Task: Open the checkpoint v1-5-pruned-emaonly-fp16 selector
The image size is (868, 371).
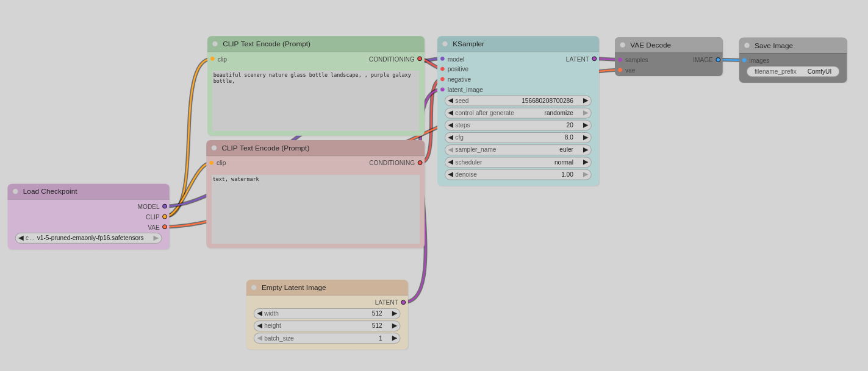Action: (88, 238)
